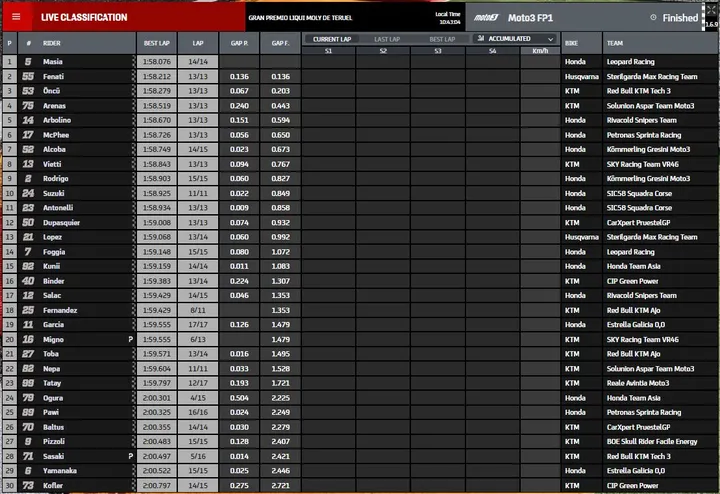Screen dimensions: 720x494
Task: Click the clock icon beside Finished
Action: [x=653, y=17]
